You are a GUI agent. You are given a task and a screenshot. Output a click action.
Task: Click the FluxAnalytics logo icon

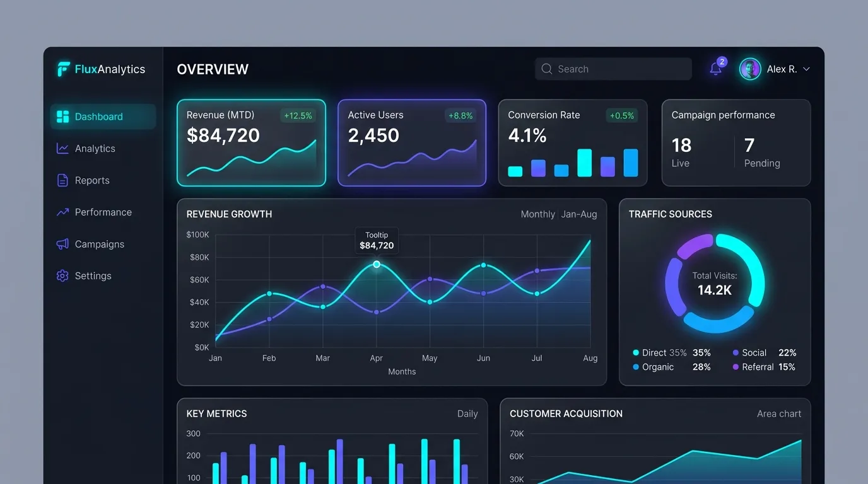coord(63,69)
